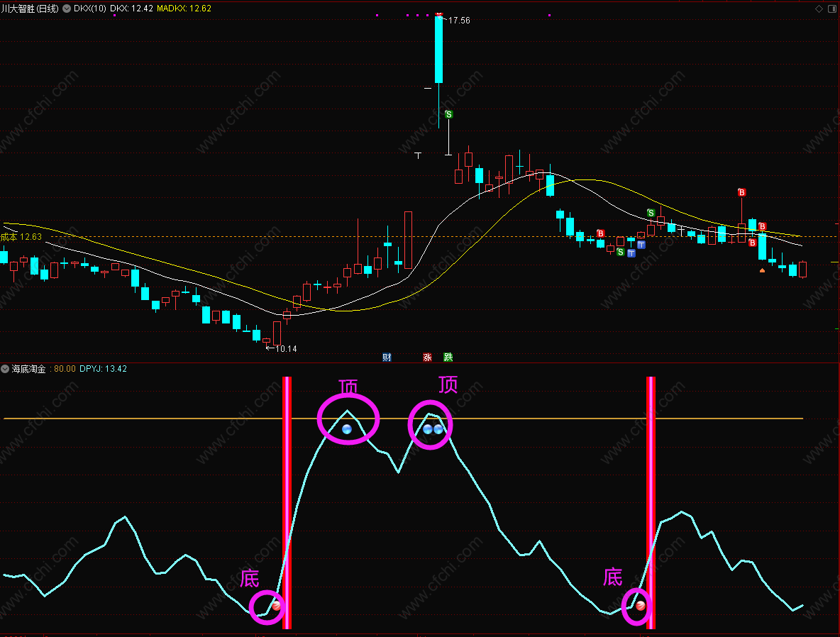Click the DPYJ: 13.42 value label
Screen dimensions: 840x637
(x=104, y=369)
